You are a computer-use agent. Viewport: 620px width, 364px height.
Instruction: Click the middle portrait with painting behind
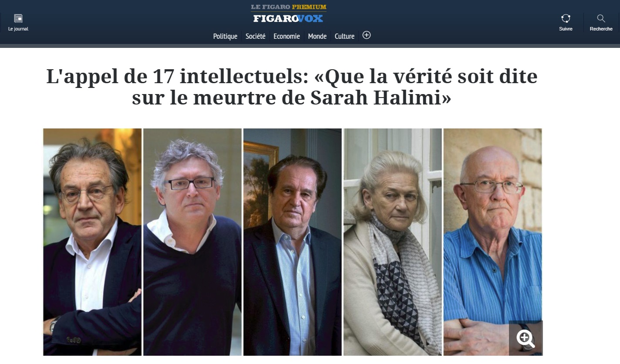[x=293, y=242]
